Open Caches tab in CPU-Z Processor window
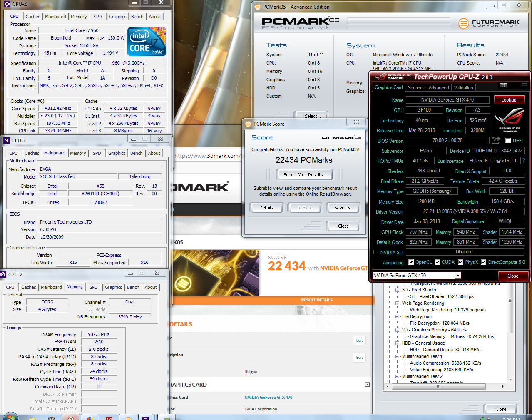The width and height of the screenshot is (532, 420). pyautogui.click(x=33, y=17)
